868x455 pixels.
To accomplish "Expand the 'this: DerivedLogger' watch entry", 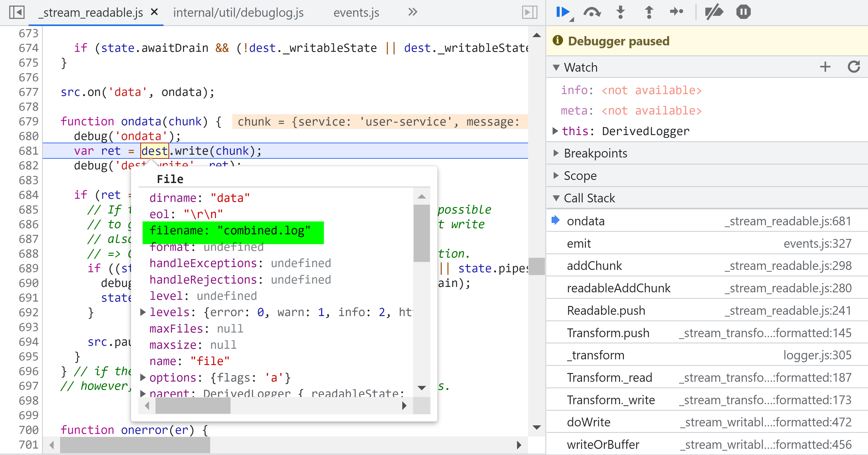I will pyautogui.click(x=555, y=131).
